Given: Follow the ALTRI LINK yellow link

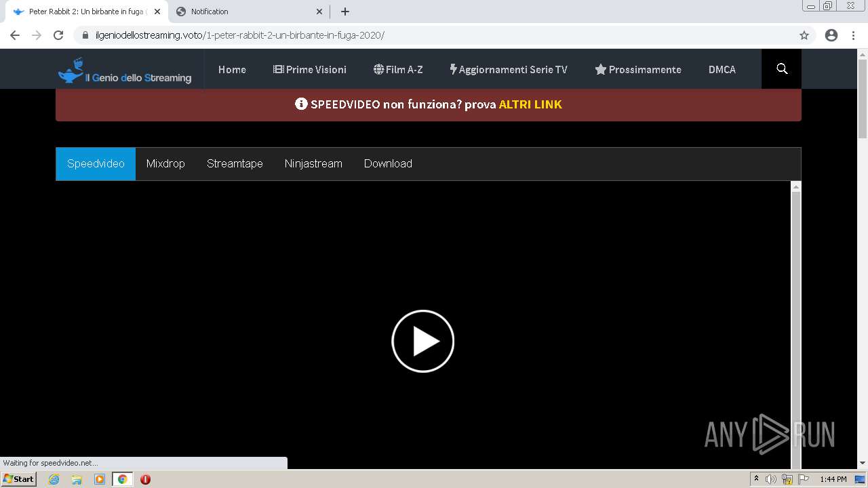Looking at the screenshot, I should pyautogui.click(x=530, y=104).
